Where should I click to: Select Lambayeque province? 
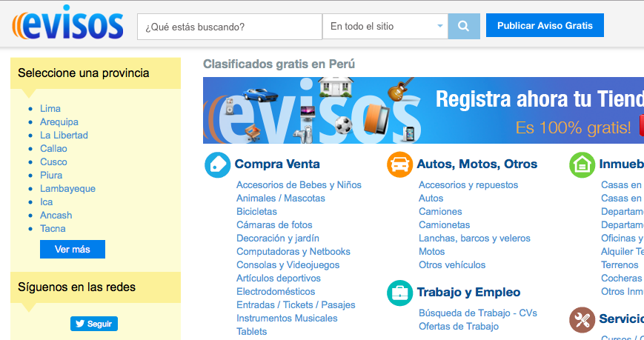(x=67, y=188)
